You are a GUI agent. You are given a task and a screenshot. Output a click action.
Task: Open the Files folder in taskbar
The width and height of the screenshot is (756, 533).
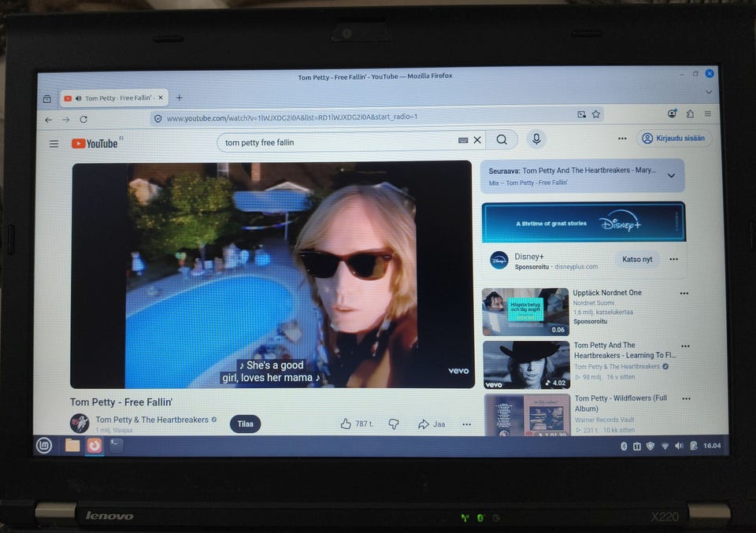tap(72, 446)
